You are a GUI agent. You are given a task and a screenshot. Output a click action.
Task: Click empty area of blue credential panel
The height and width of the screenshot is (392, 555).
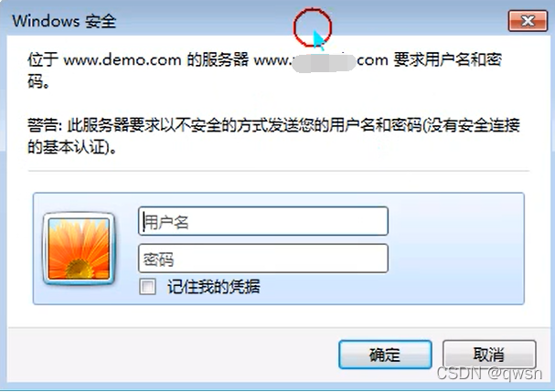(456, 249)
